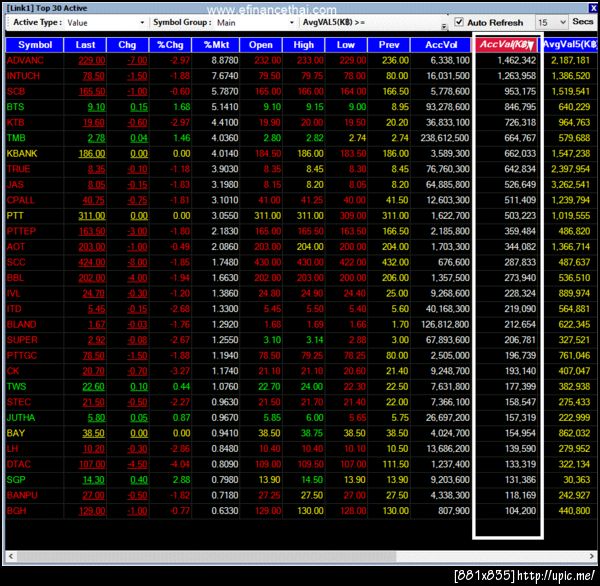Sort by the Symbol column header

coord(35,45)
